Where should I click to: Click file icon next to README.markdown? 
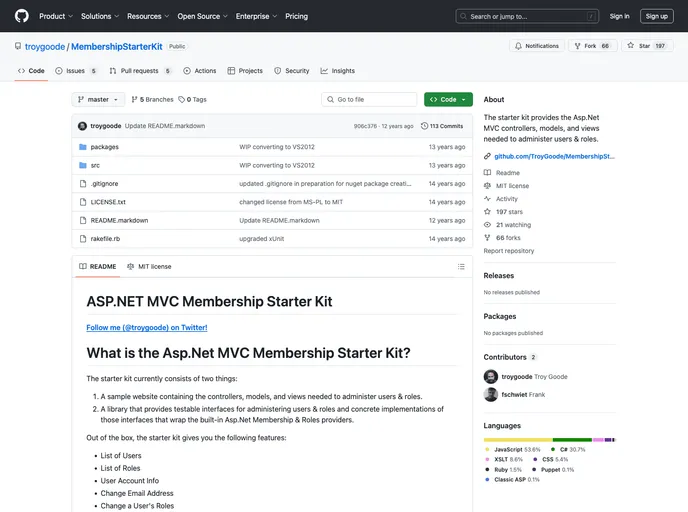coord(82,220)
